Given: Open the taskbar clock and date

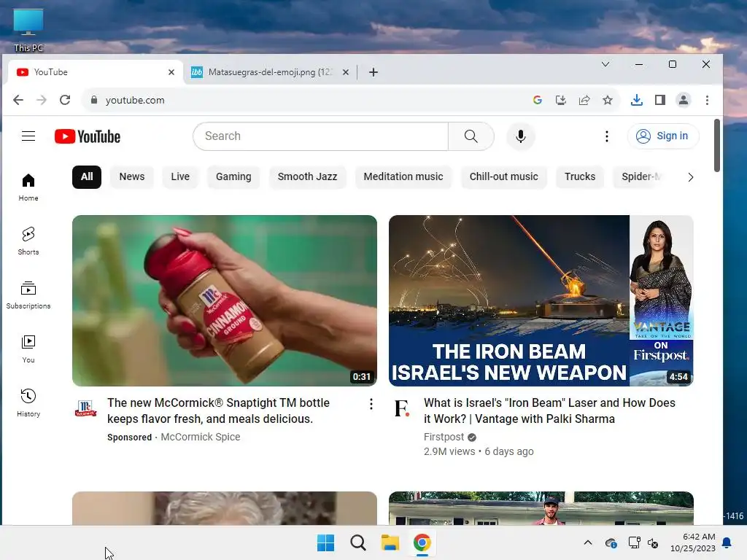Looking at the screenshot, I should (x=693, y=542).
